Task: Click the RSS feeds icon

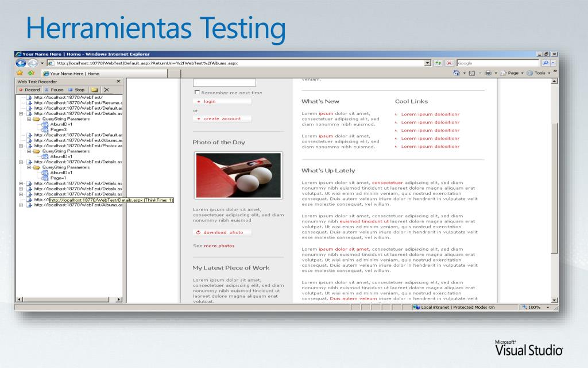Action: point(472,73)
